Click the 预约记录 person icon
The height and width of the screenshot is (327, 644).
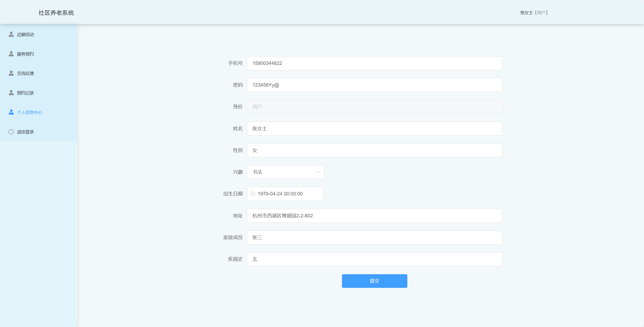11,92
